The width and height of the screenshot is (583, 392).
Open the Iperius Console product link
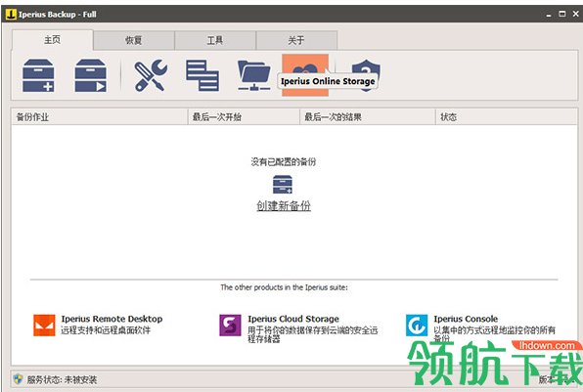click(x=466, y=319)
